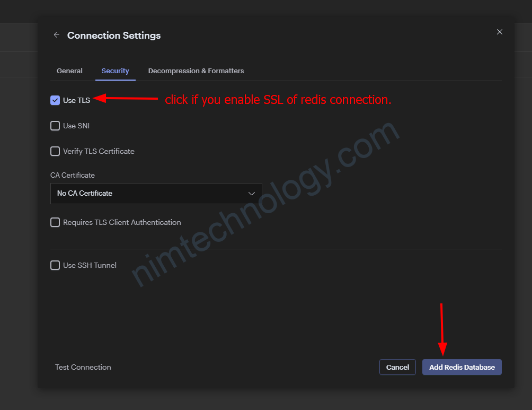Click the Add Redis Database button
Image resolution: width=532 pixels, height=410 pixels.
[x=462, y=367]
